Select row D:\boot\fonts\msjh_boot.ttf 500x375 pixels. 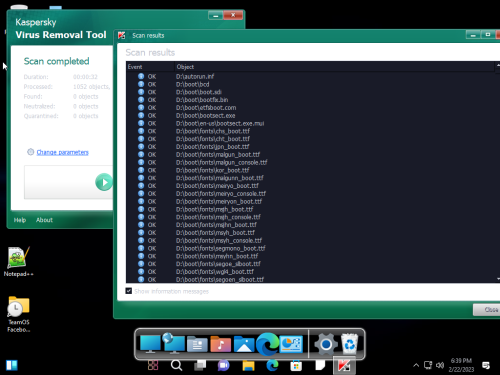click(310, 209)
